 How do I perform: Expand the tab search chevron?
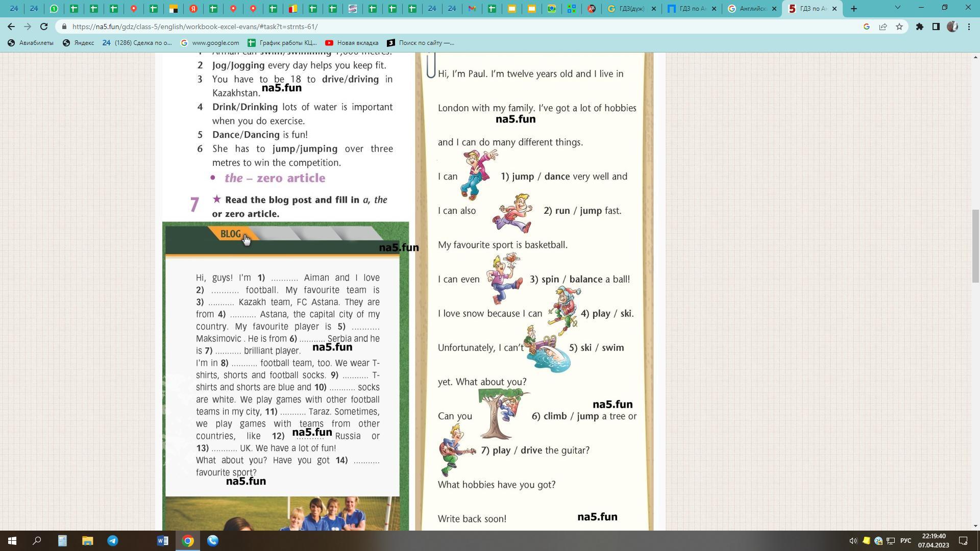898,8
